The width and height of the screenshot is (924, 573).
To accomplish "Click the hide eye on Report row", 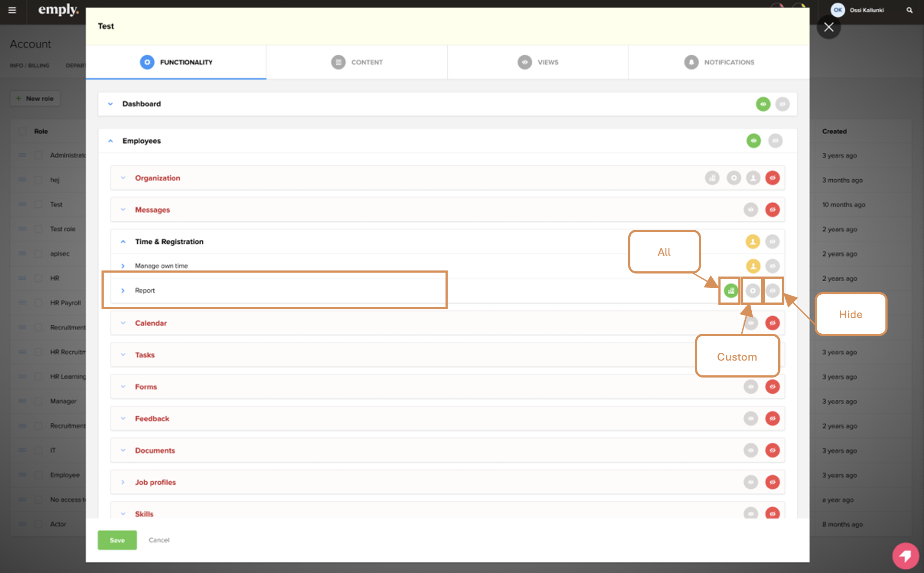I will [773, 290].
